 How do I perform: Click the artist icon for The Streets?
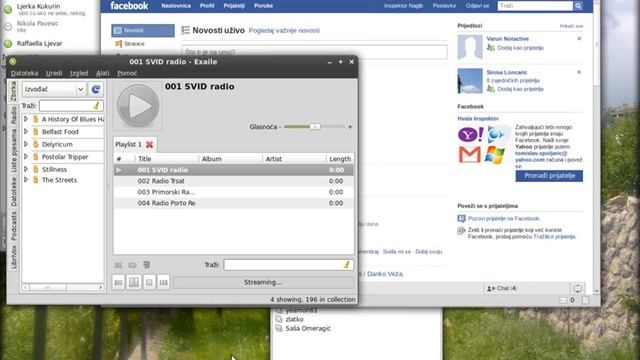coord(36,180)
